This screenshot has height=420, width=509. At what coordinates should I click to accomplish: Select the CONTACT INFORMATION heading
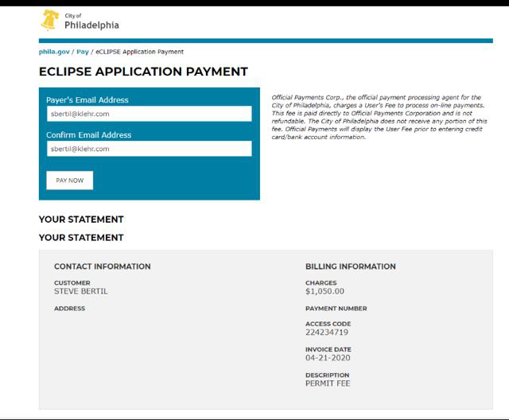click(102, 266)
